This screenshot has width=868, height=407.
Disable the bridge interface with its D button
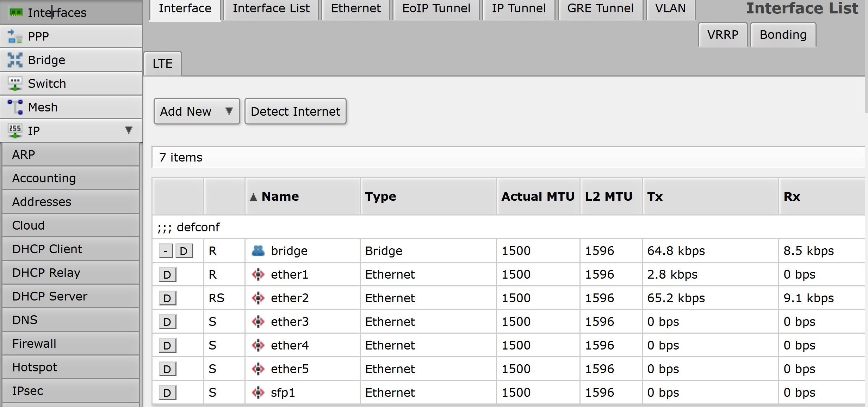tap(184, 251)
